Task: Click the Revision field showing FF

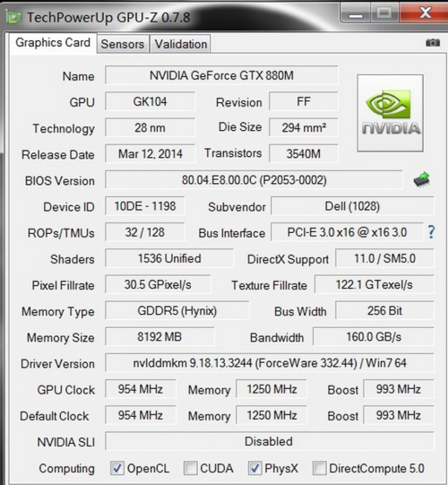Action: tap(304, 101)
